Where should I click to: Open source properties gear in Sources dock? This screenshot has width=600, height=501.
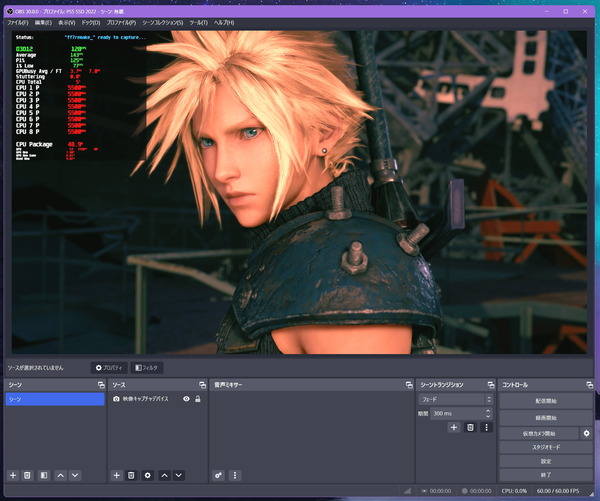tap(147, 475)
